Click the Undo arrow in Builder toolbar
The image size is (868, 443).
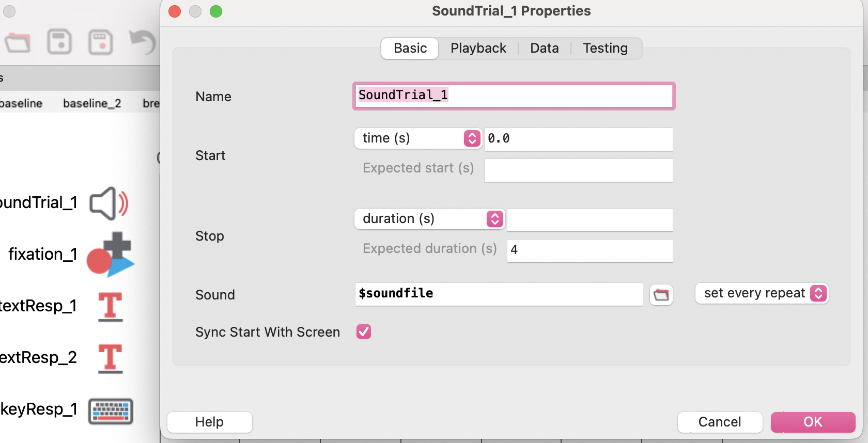(x=142, y=42)
